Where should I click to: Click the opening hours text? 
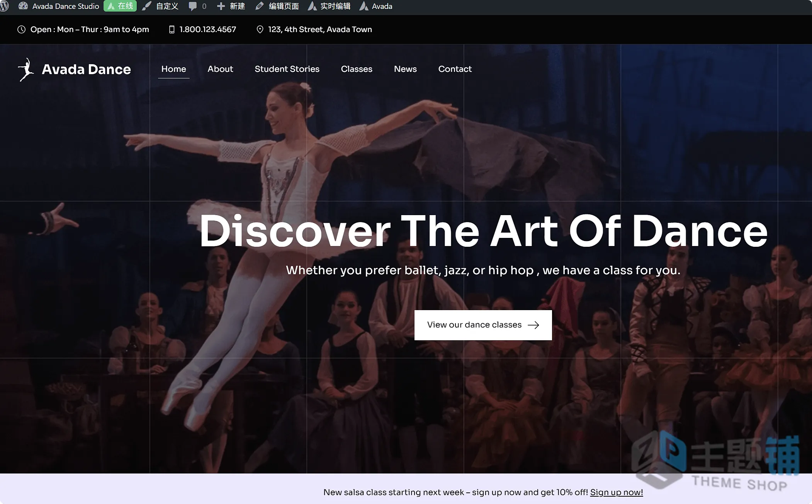tap(90, 29)
